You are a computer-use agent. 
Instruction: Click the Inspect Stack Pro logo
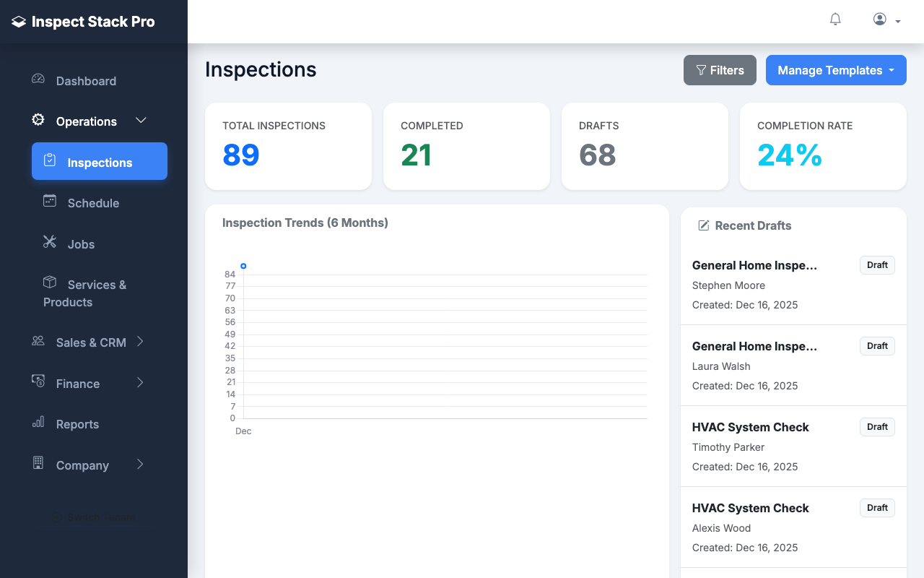tap(82, 22)
